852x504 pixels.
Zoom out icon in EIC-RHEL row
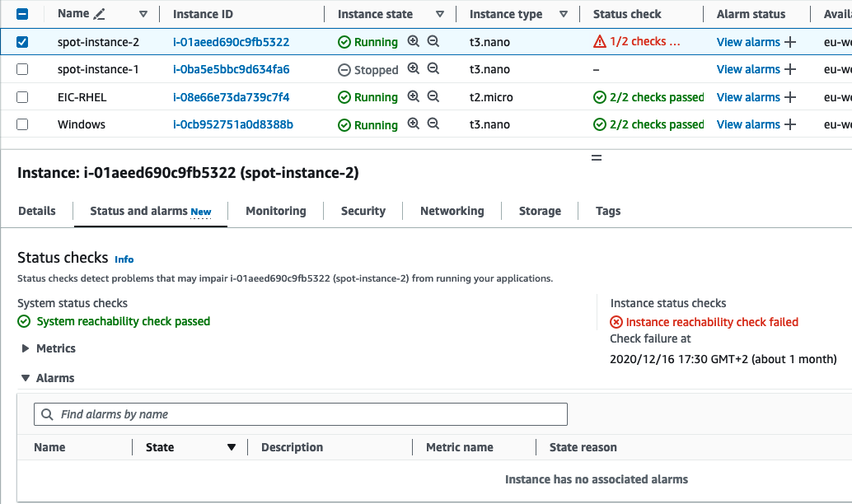click(433, 96)
